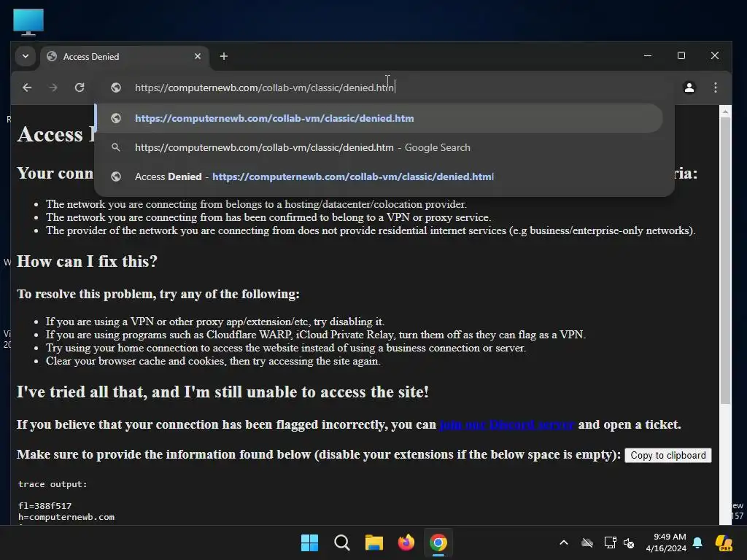This screenshot has width=747, height=560.
Task: Maximize the Chrome window
Action: tap(681, 55)
